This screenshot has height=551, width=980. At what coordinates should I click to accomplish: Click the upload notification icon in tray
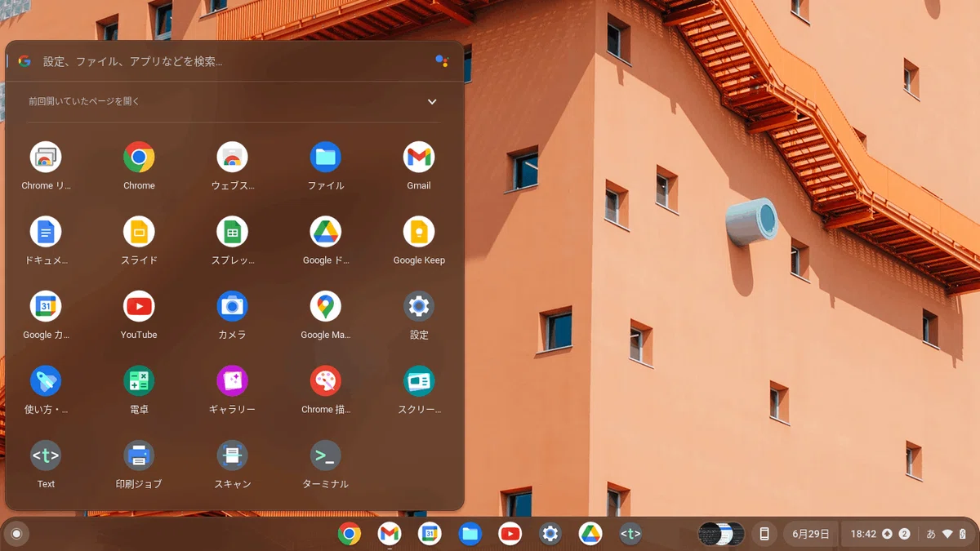pos(888,534)
